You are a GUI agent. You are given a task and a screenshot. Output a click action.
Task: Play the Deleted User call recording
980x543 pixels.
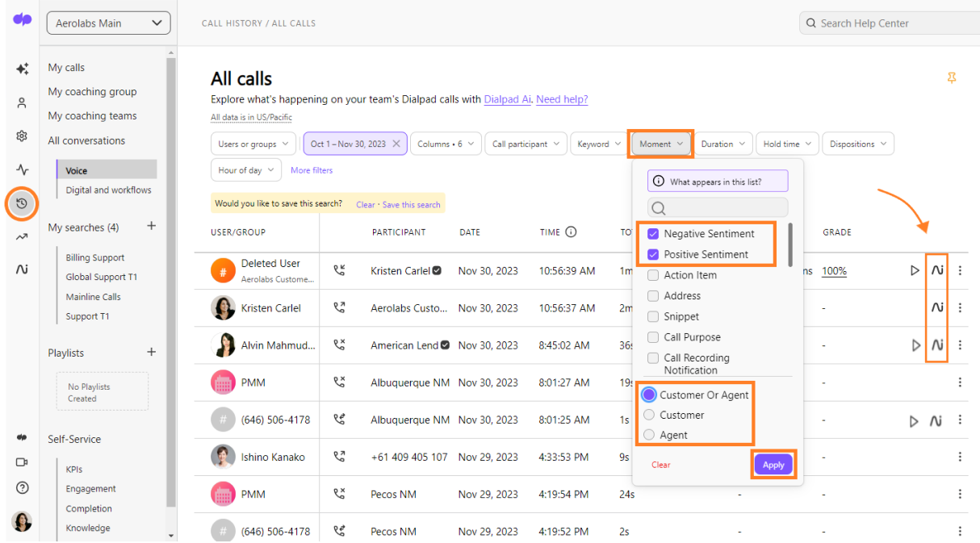tap(915, 271)
